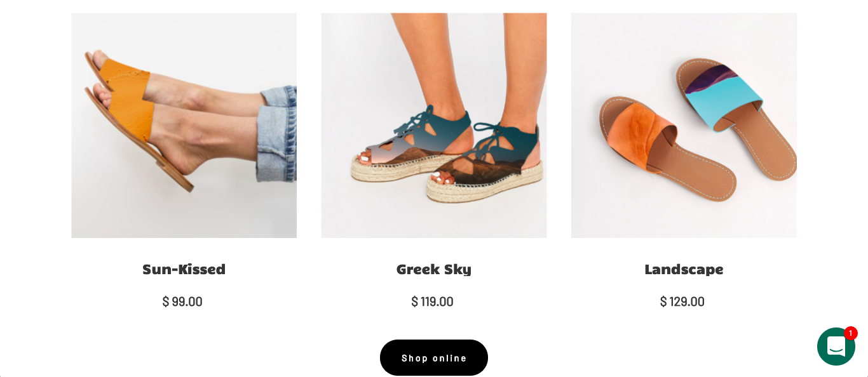
Task: Click the $ 129.00 price
Action: coord(682,301)
